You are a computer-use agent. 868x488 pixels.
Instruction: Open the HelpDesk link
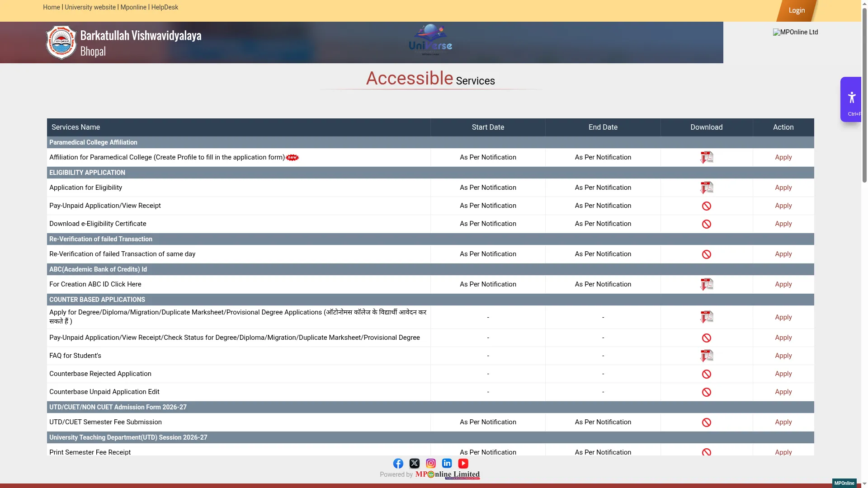click(x=165, y=7)
